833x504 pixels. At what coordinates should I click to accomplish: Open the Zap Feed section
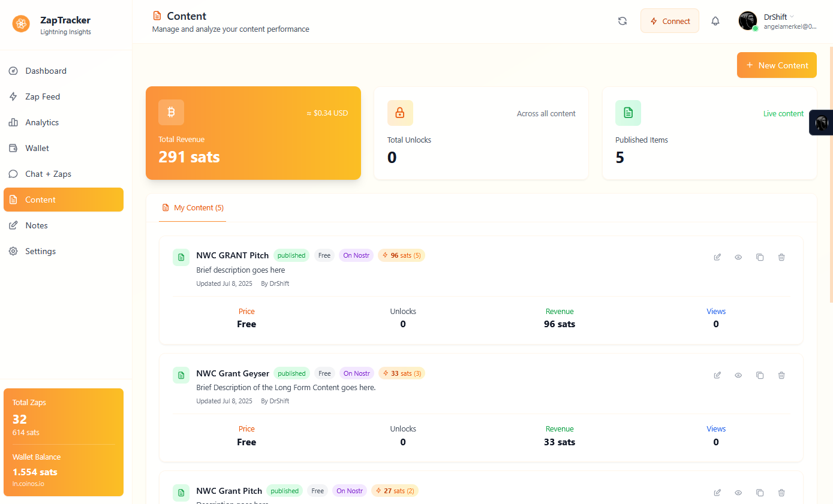(x=42, y=96)
